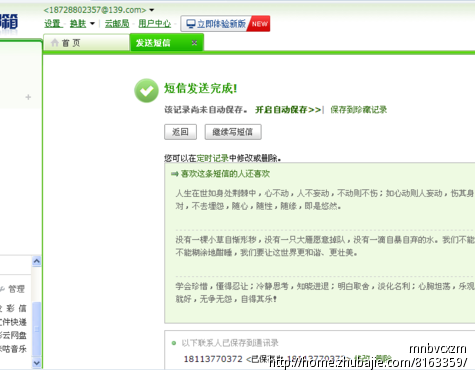The height and width of the screenshot is (370, 475).
Task: Click the monitor icon on the 立即体验新版 button
Action: (191, 24)
